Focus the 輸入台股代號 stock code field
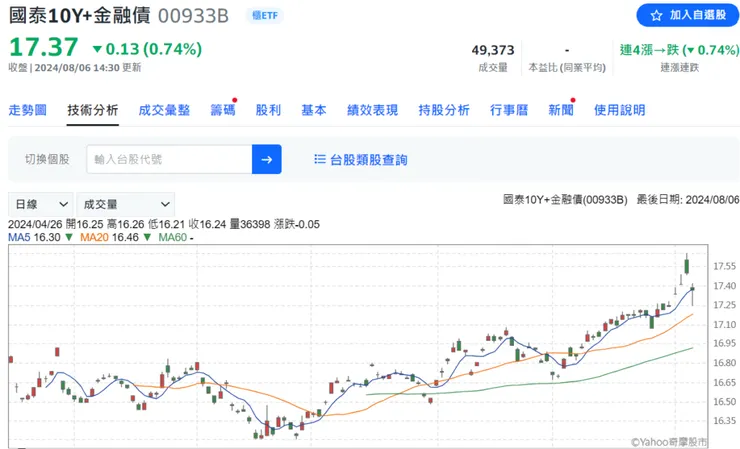 click(x=169, y=159)
